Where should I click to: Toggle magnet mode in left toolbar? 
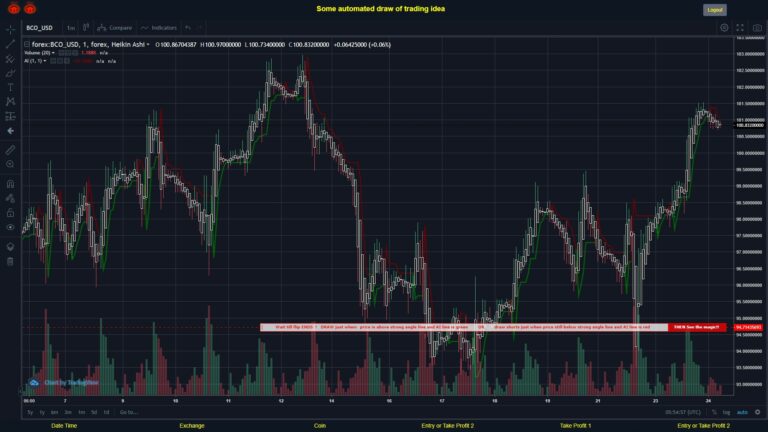[x=10, y=184]
